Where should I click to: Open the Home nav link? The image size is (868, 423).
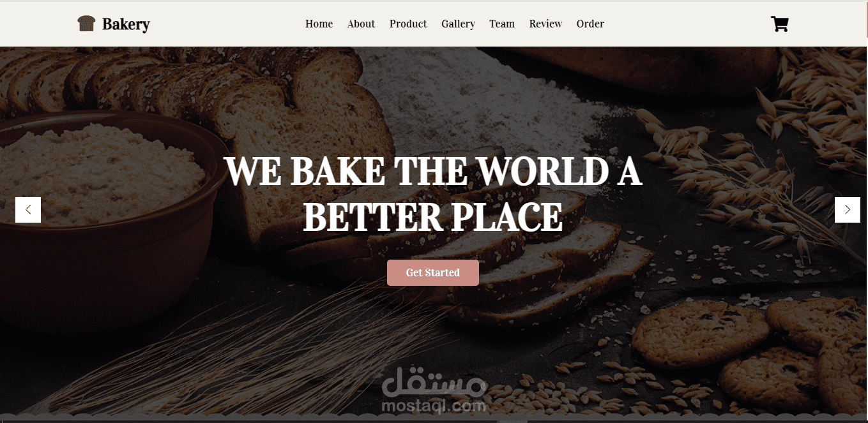click(319, 24)
